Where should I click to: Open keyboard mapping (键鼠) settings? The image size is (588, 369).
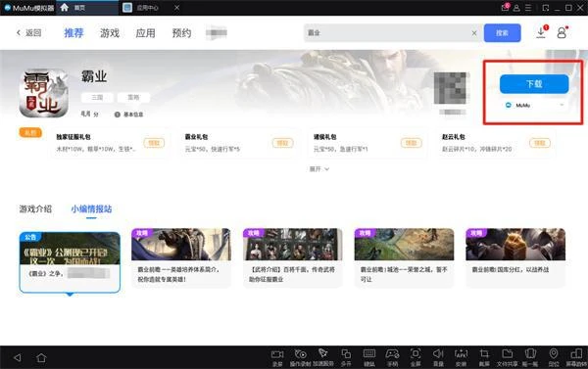coord(369,357)
